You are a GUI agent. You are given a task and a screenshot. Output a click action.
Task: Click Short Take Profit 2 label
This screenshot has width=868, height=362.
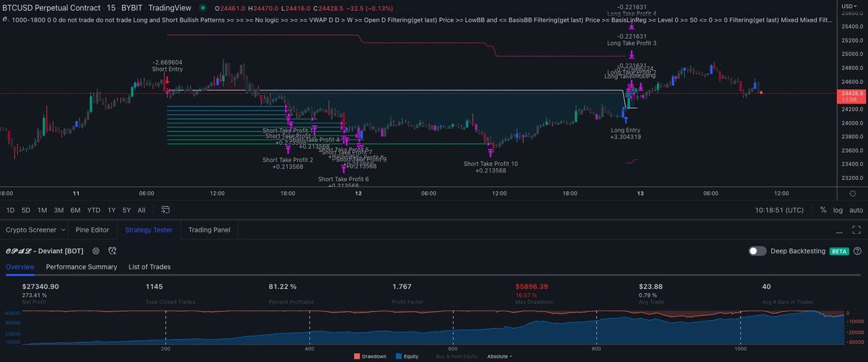[288, 159]
